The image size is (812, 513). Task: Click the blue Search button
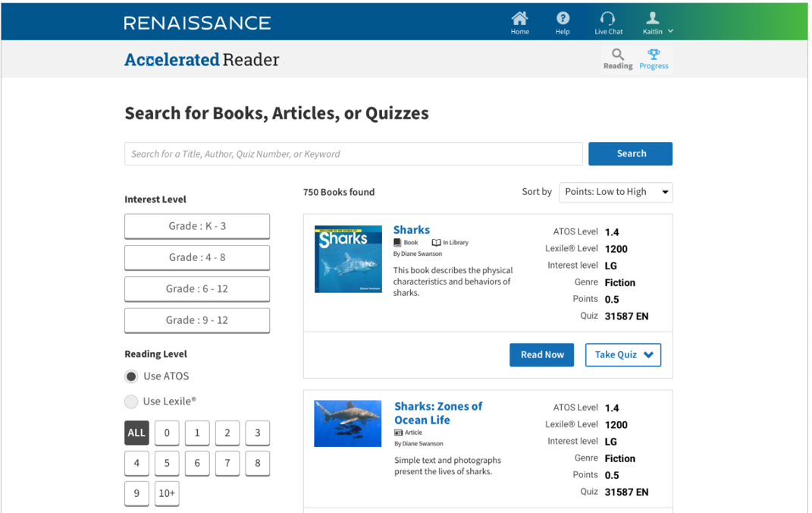(x=630, y=153)
